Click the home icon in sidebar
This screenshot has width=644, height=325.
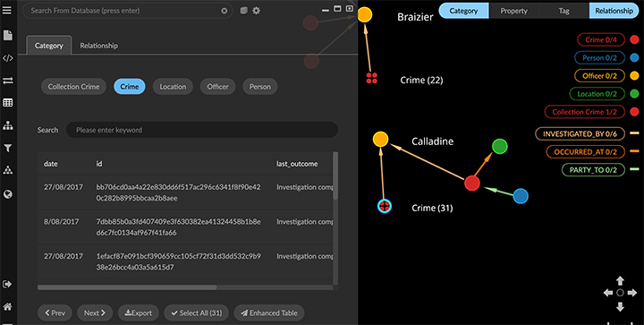pos(7,306)
